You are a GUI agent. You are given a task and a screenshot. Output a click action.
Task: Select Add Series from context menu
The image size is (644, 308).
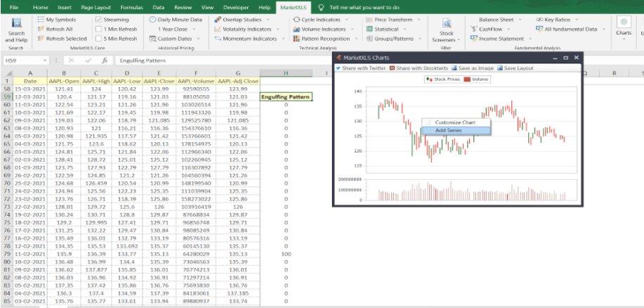click(x=449, y=130)
